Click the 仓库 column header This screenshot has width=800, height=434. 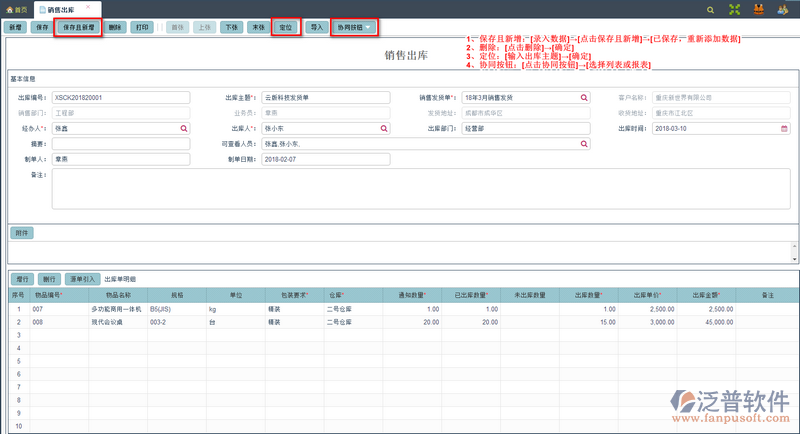tap(354, 295)
